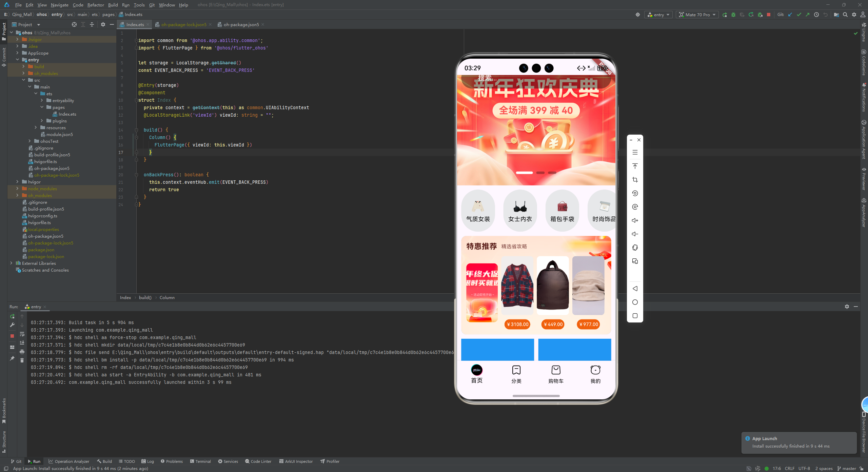Toggle soft-wrap in Run console
Image resolution: width=868 pixels, height=472 pixels.
pos(22,334)
